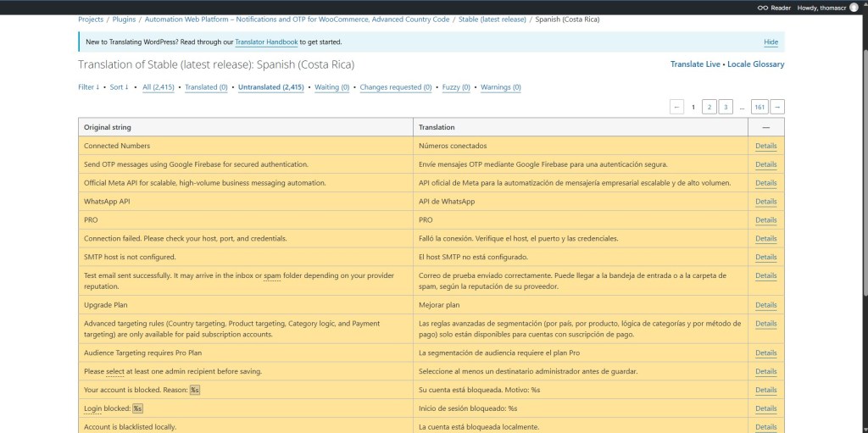Open Details for Connected Numbers row
Screen dimensions: 868x433
[766, 147]
